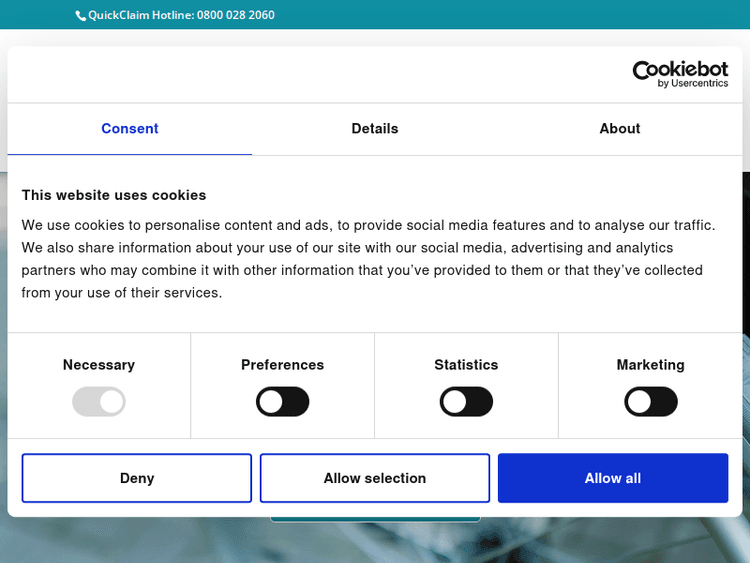Screen dimensions: 750x563
Task: Click the Marketing category label
Action: pyautogui.click(x=650, y=365)
